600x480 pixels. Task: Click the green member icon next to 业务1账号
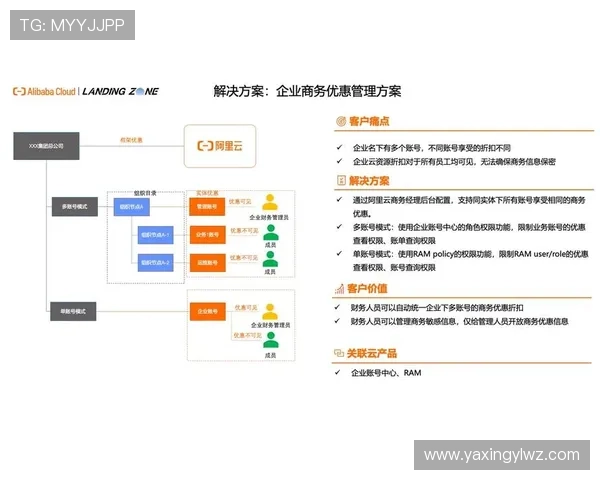tap(271, 232)
